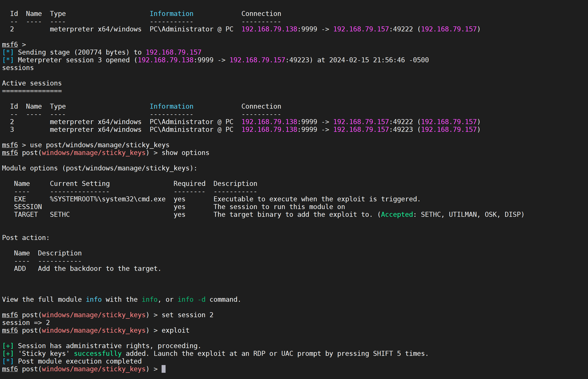Click the cyan 'info' link word
The height and width of the screenshot is (379, 588).
[94, 300]
